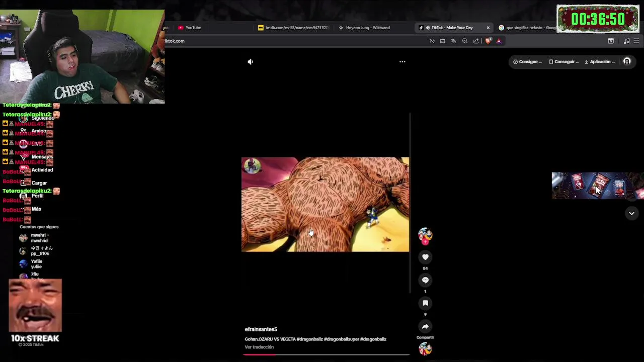Click the Aplicación download button
The height and width of the screenshot is (362, 644).
coord(600,62)
